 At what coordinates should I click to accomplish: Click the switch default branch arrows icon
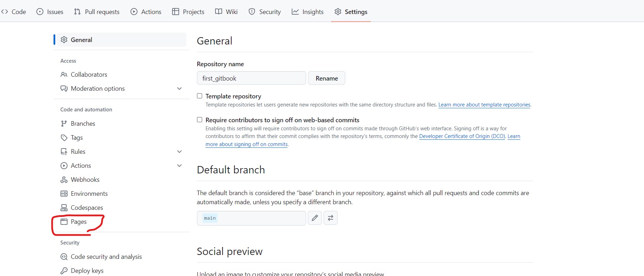pyautogui.click(x=331, y=218)
